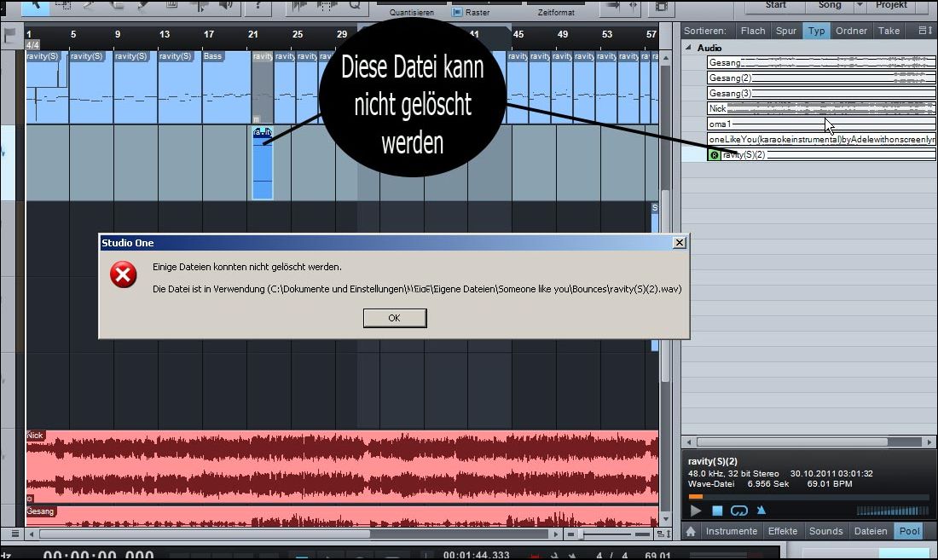Adjust the preview volume level meter
This screenshot has height=560, width=938.
893,511
